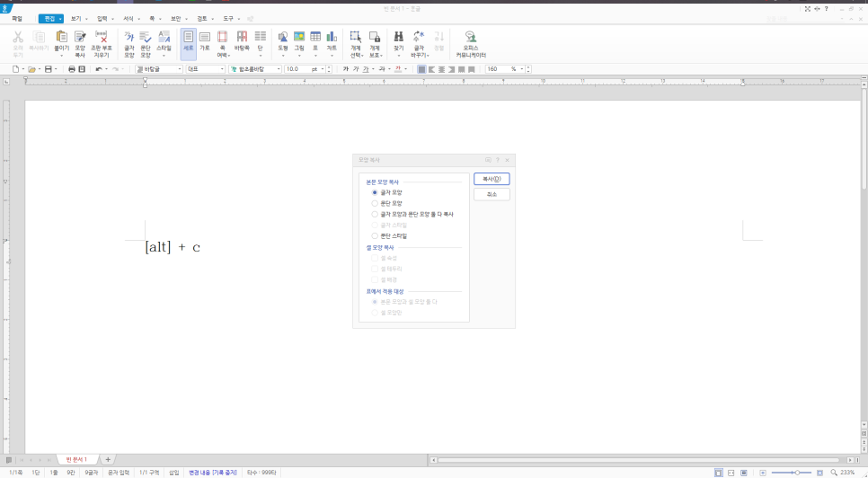This screenshot has height=478, width=868.
Task: Expand the 편집 tab dropdown arrow
Action: pyautogui.click(x=60, y=20)
